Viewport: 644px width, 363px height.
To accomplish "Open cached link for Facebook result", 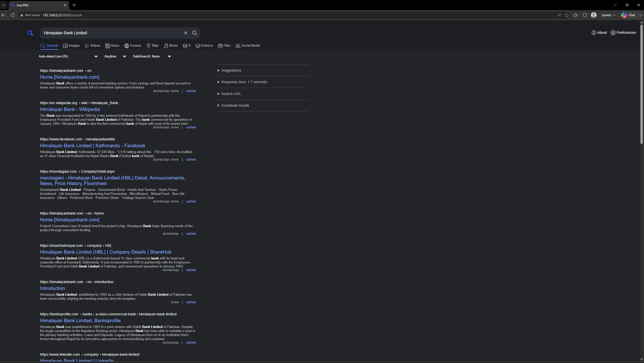I will (191, 160).
